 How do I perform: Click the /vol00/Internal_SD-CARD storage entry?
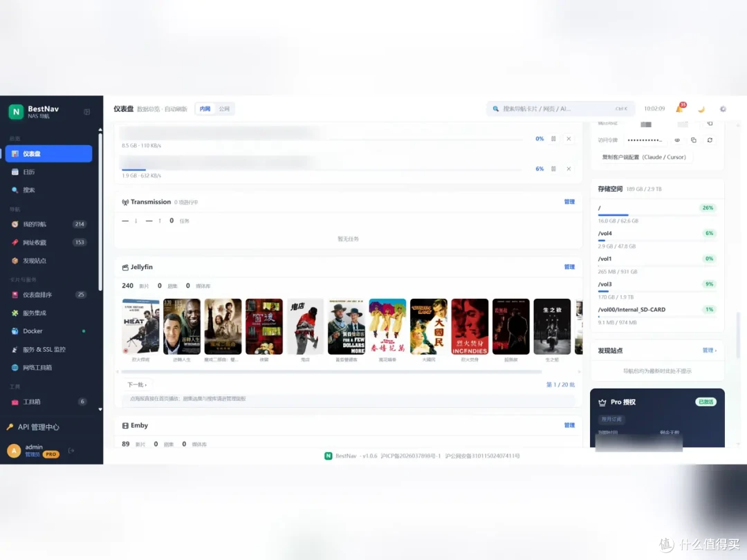coord(658,316)
